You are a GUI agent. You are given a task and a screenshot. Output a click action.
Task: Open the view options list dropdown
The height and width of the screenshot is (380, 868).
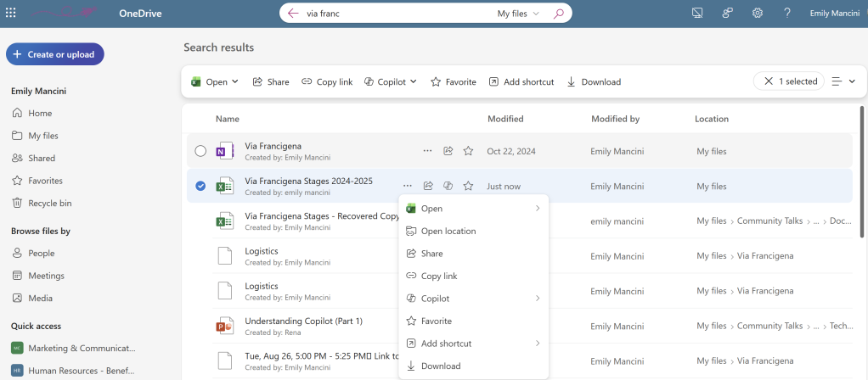click(x=843, y=81)
